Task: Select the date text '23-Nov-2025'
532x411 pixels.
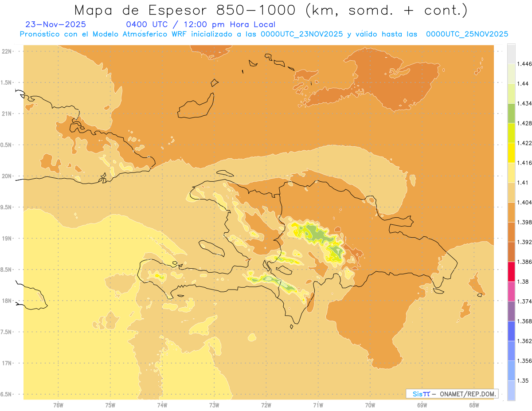Action: (x=55, y=24)
